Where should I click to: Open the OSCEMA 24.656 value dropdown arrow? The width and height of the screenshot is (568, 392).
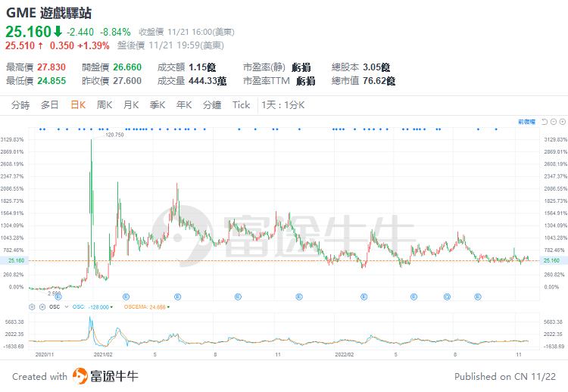coord(168,307)
